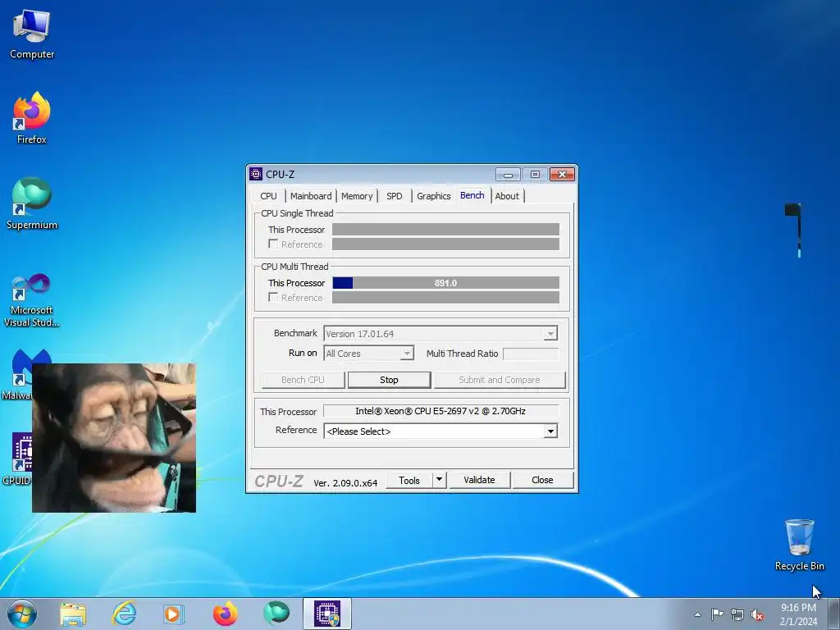
Task: Switch to the Memory tab
Action: tap(357, 196)
